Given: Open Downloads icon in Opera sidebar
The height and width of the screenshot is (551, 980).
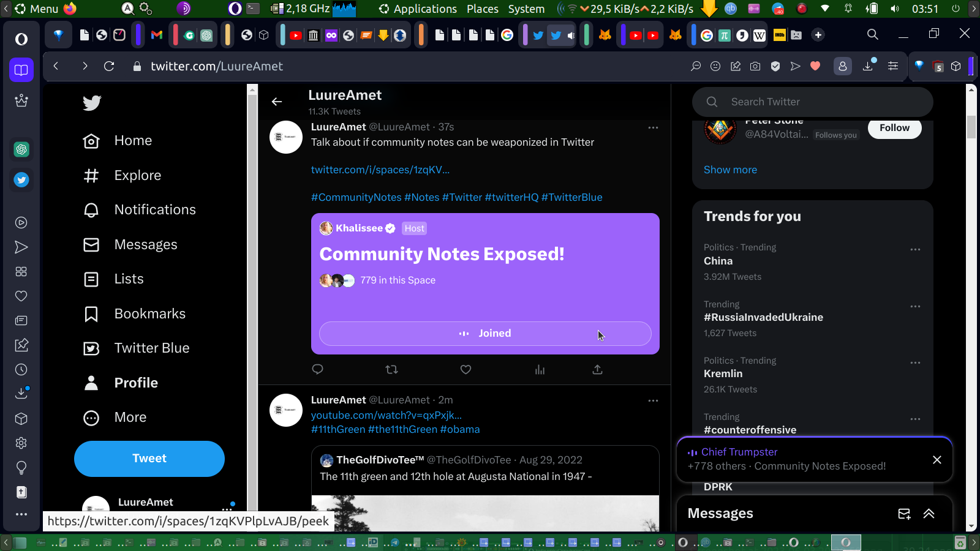Looking at the screenshot, I should 21,393.
